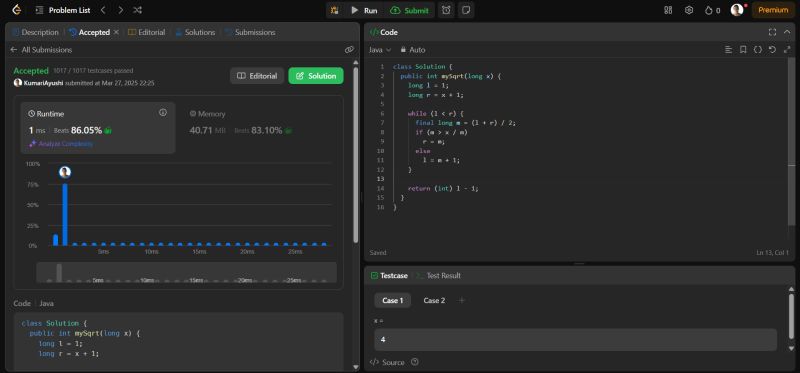The width and height of the screenshot is (800, 373).
Task: Click the bookmark icon in editor toolbar
Action: point(743,50)
